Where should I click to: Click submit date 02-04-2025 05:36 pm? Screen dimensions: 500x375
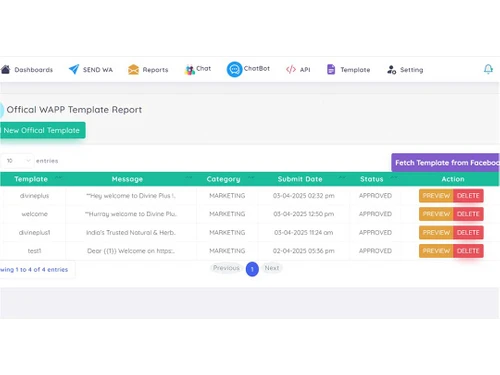click(x=304, y=251)
